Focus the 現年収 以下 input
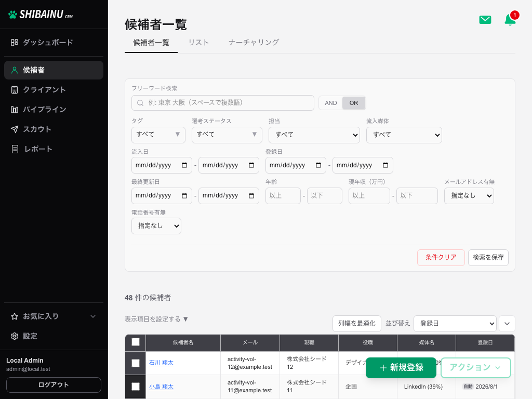The image size is (532, 399). (417, 196)
